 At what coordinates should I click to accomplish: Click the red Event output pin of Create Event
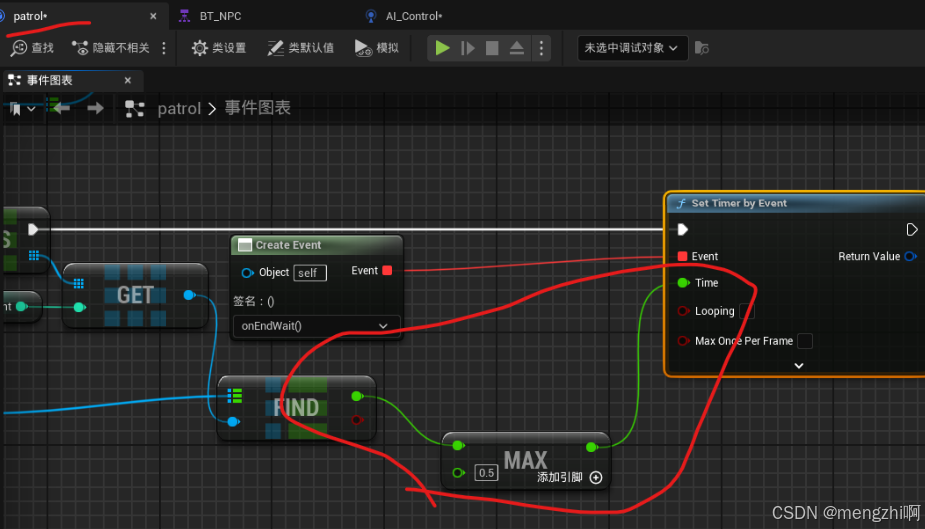(x=387, y=271)
